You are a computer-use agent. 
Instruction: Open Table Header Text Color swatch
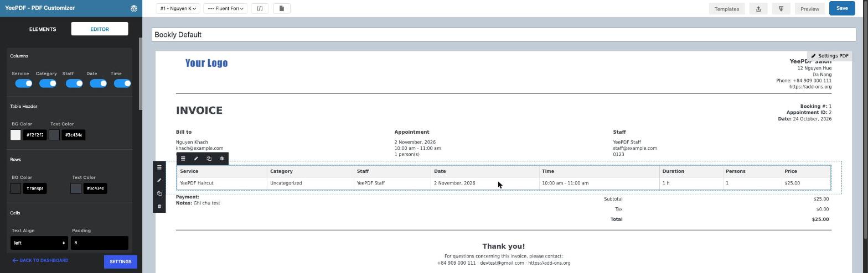point(54,135)
